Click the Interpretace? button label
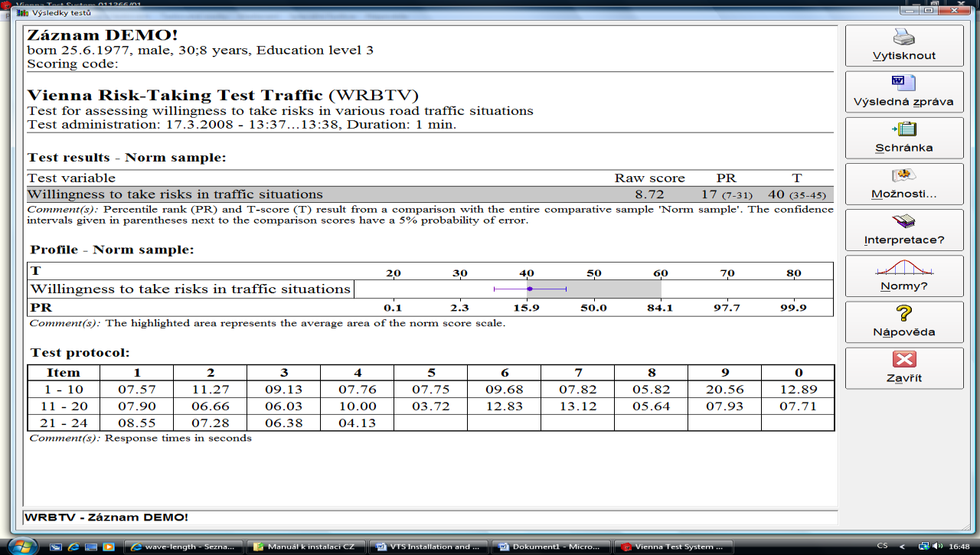Viewport: 980px width, 555px height. (x=904, y=240)
